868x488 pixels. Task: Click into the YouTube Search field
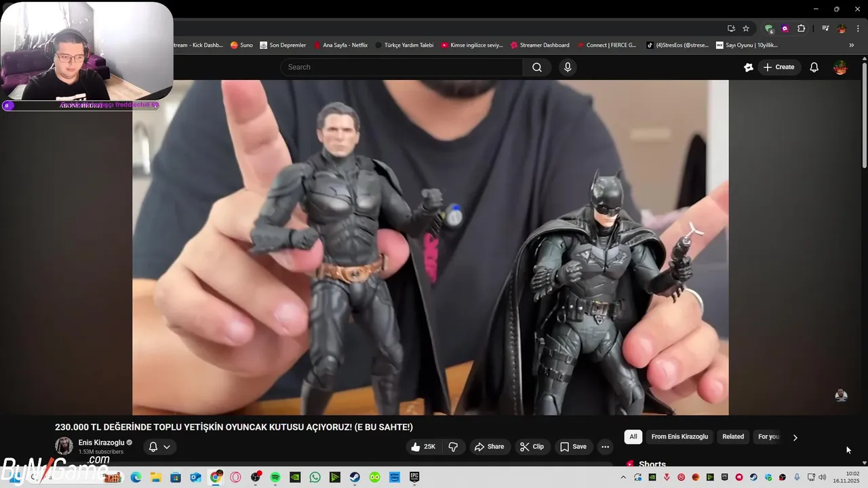(401, 67)
